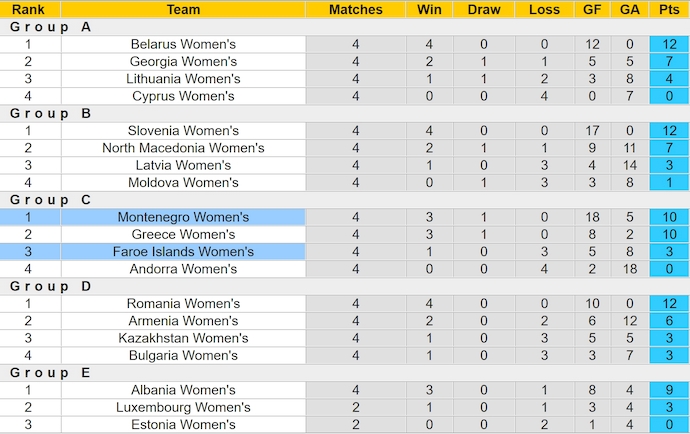Open Luxembourg Women's team entry
This screenshot has height=434, width=690.
183,407
